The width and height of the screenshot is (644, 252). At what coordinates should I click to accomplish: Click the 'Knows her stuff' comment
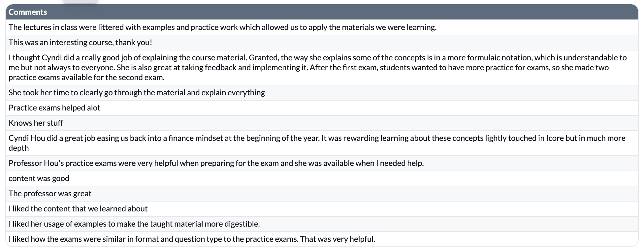322,123
